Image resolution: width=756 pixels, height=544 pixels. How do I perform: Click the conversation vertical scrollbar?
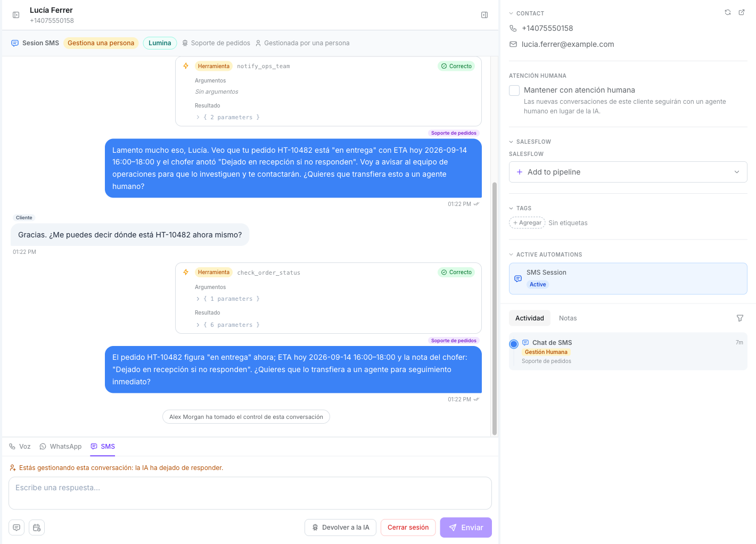click(495, 309)
